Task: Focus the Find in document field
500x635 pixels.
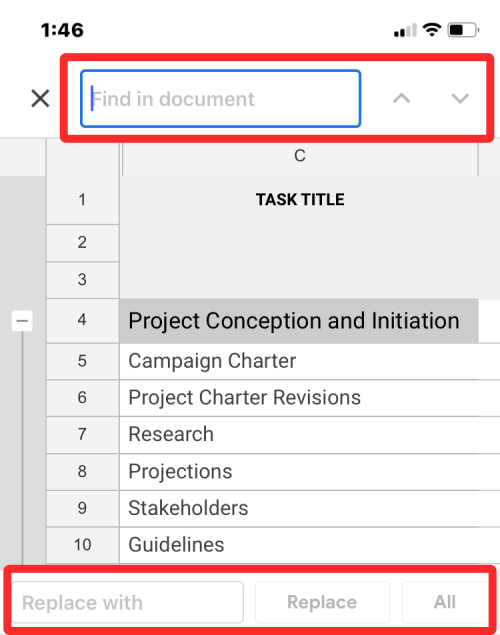Action: [x=220, y=98]
